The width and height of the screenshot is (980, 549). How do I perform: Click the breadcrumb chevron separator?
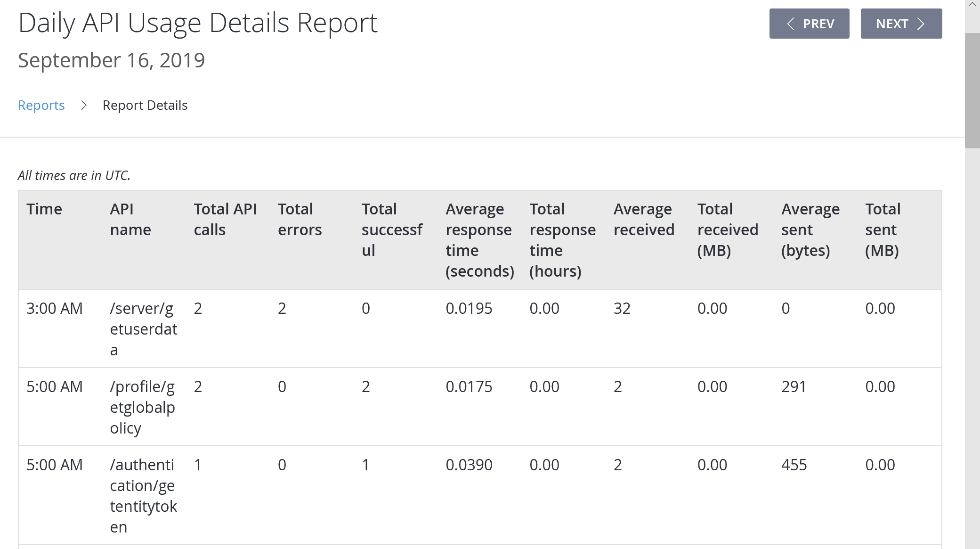(84, 105)
